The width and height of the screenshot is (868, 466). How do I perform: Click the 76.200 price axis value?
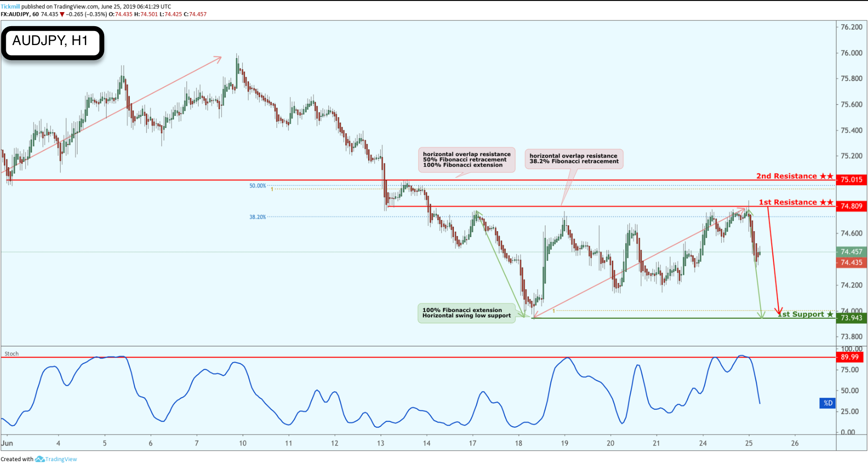[852, 27]
